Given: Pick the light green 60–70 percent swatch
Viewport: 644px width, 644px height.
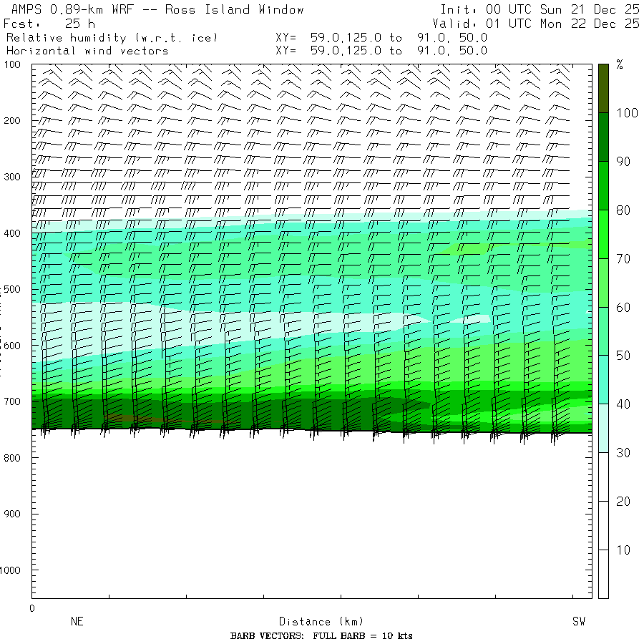Looking at the screenshot, I should (603, 283).
